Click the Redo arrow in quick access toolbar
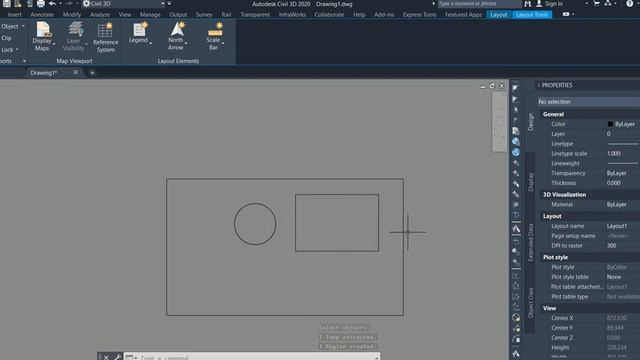Viewport: 640px width, 360px height. point(69,4)
